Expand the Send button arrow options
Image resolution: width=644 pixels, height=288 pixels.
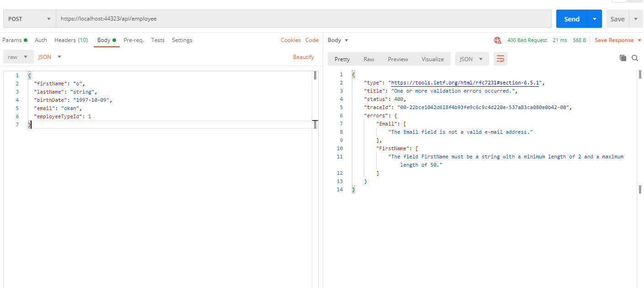tap(594, 19)
